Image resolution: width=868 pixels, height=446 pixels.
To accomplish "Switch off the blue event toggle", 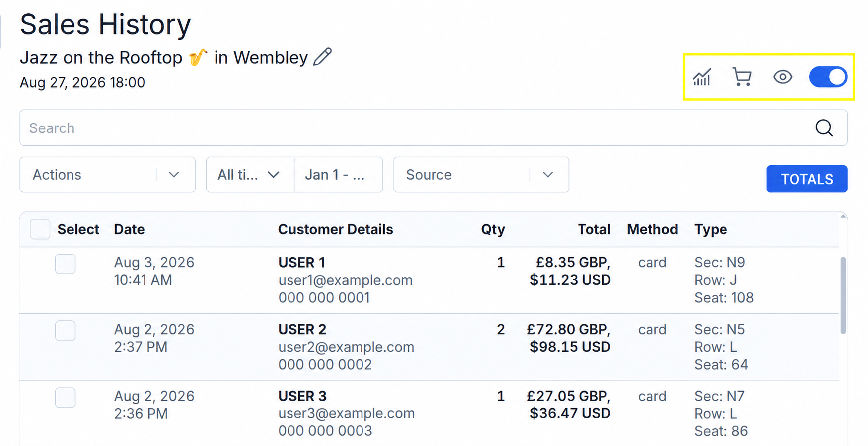I will [x=828, y=77].
